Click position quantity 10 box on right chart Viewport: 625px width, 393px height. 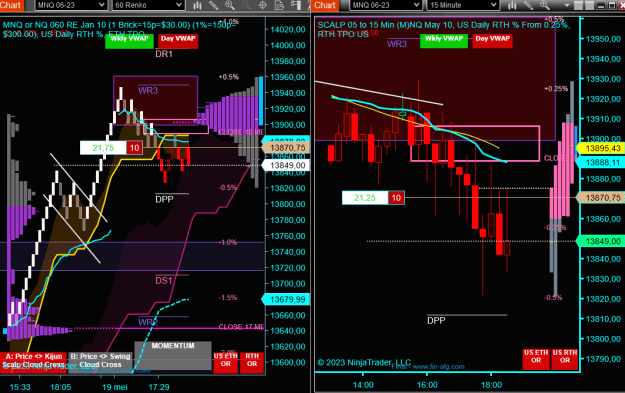396,198
